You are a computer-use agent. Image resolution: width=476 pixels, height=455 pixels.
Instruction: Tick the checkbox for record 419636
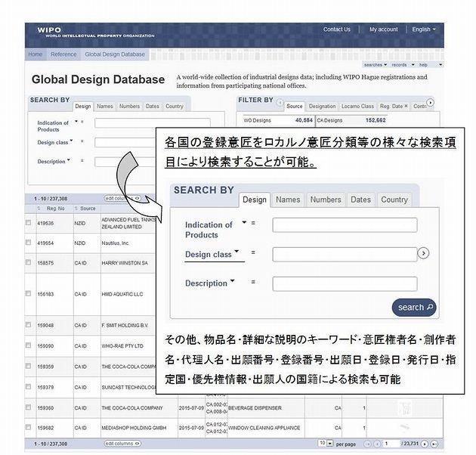pyautogui.click(x=28, y=223)
